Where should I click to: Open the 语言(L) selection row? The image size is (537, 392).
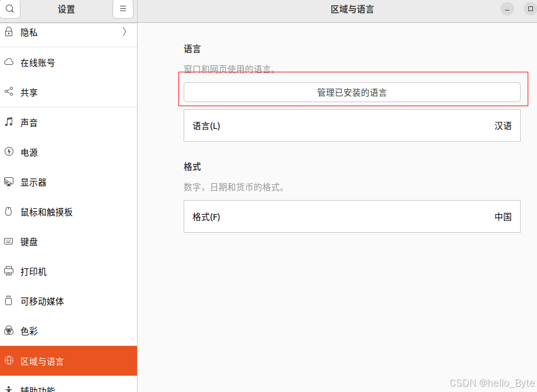[x=352, y=125]
